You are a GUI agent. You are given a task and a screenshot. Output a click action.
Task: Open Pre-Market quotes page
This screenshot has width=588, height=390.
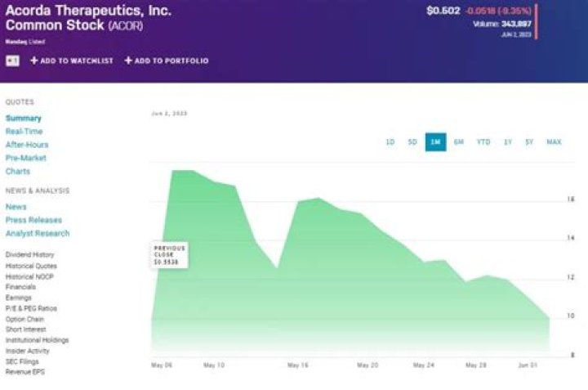coord(26,158)
